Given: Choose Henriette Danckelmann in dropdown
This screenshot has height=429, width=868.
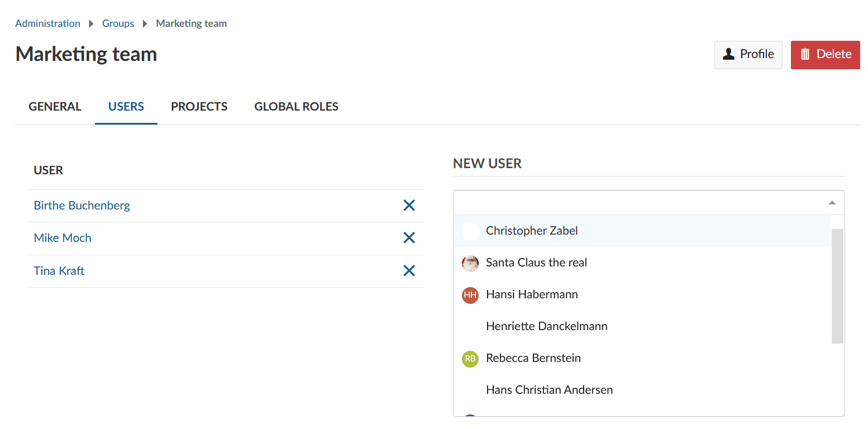Looking at the screenshot, I should coord(546,326).
